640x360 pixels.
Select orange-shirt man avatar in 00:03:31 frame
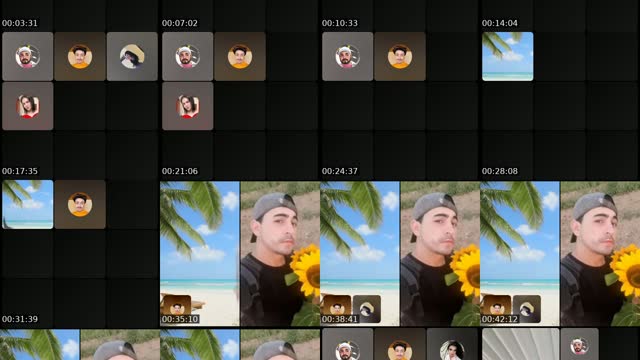80,56
